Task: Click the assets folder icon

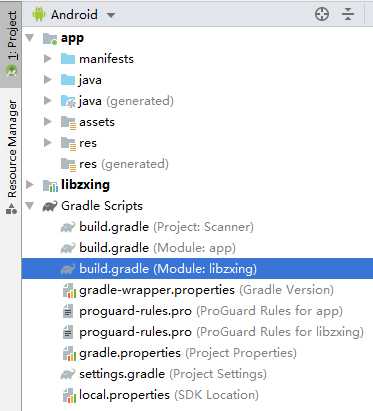Action: [x=68, y=123]
